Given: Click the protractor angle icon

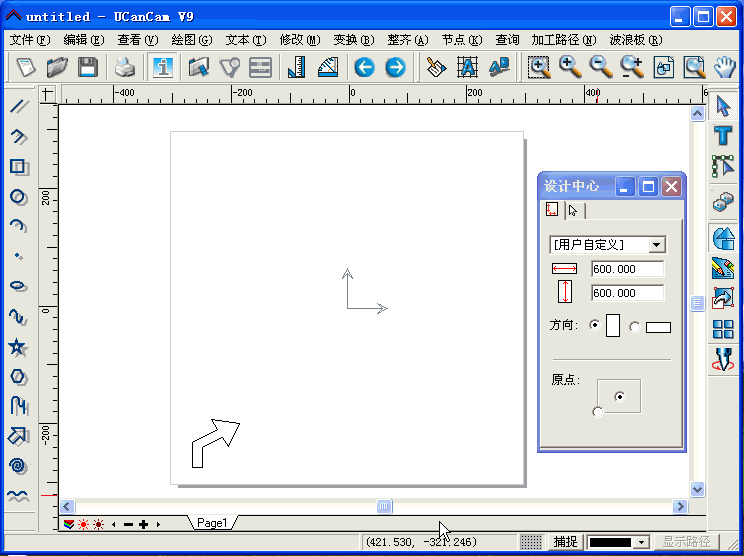Looking at the screenshot, I should pos(328,67).
